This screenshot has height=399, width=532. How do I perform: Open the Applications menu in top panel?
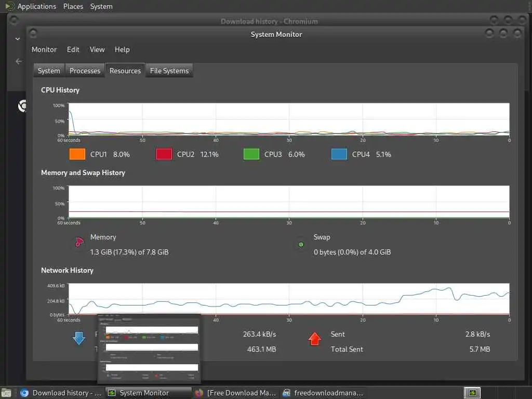point(37,6)
